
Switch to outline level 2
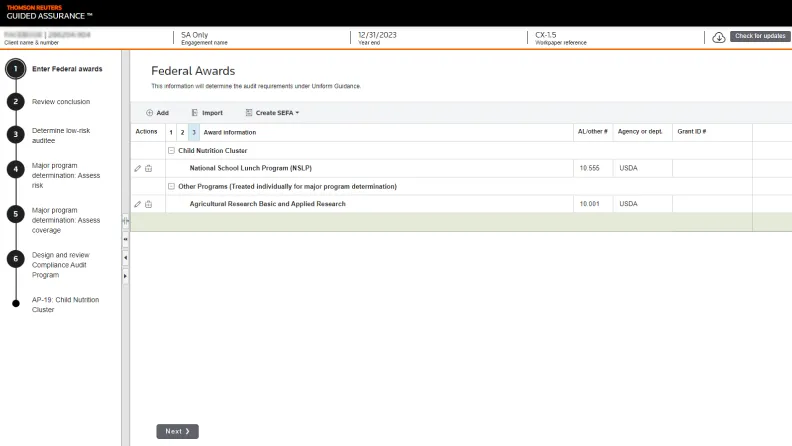point(182,132)
